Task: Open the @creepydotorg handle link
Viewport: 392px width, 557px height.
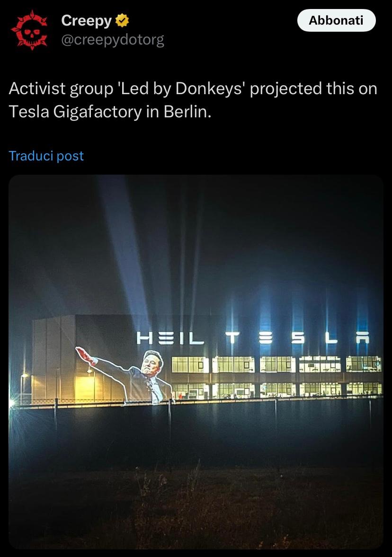Action: point(113,40)
